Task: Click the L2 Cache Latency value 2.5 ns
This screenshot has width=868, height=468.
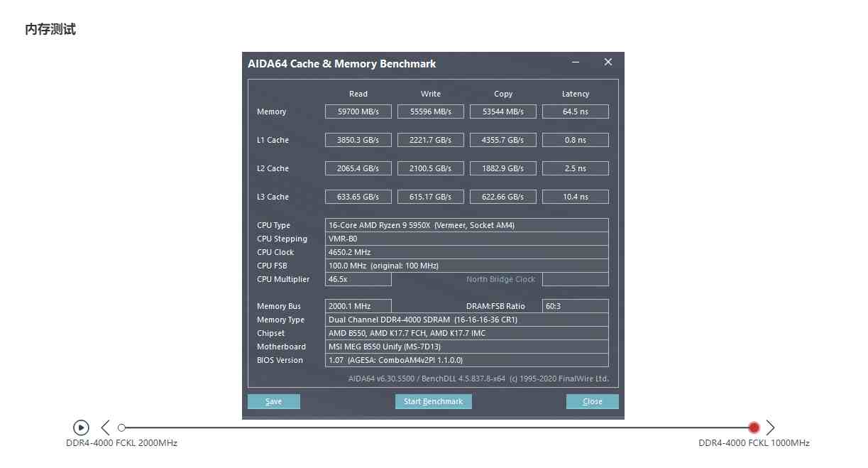Action: click(x=576, y=168)
